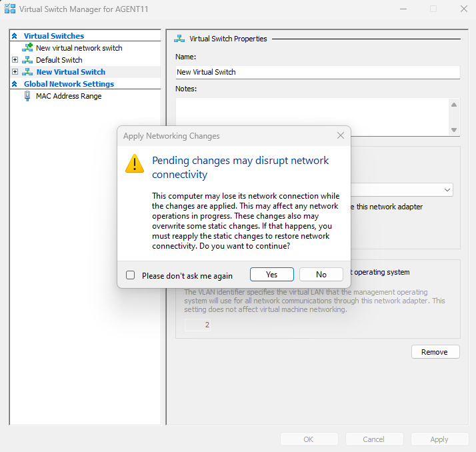This screenshot has width=476, height=452.
Task: Expand the Default Switch tree node
Action: tap(15, 60)
